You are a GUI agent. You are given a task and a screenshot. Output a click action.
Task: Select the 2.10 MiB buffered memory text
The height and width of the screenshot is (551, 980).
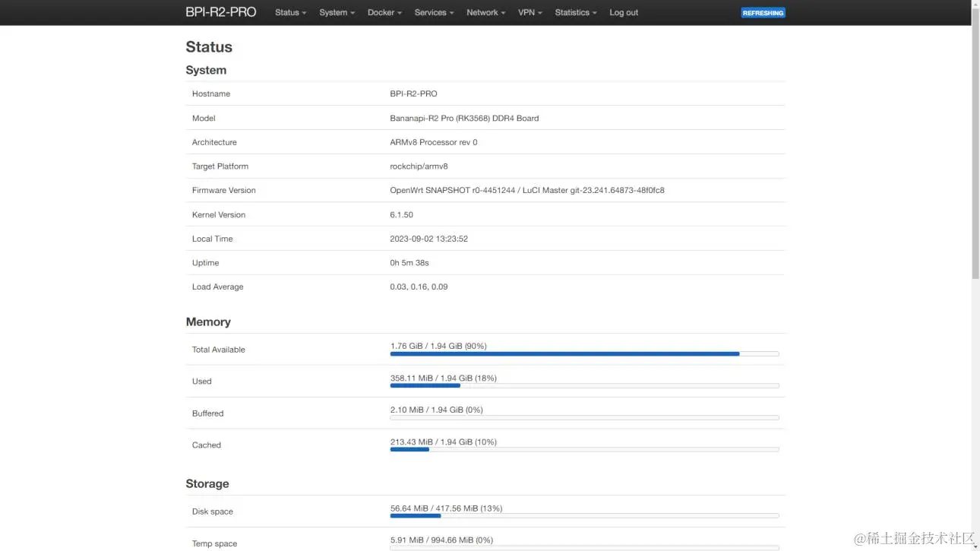436,410
